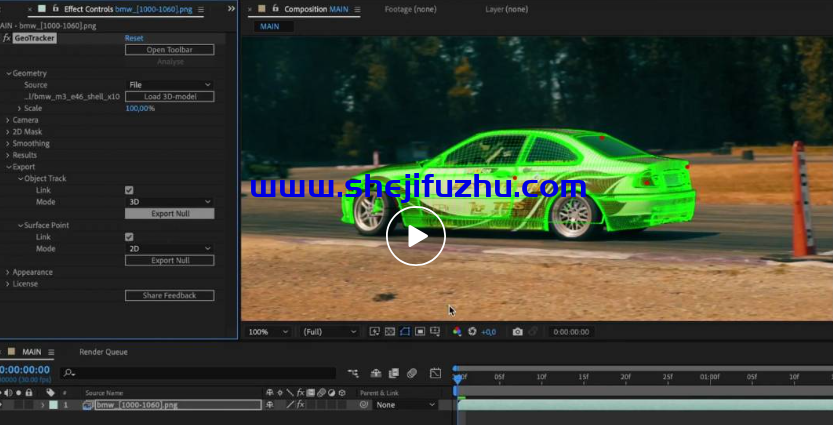Open grid and guide options icon
The width and height of the screenshot is (833, 425).
coord(435,332)
